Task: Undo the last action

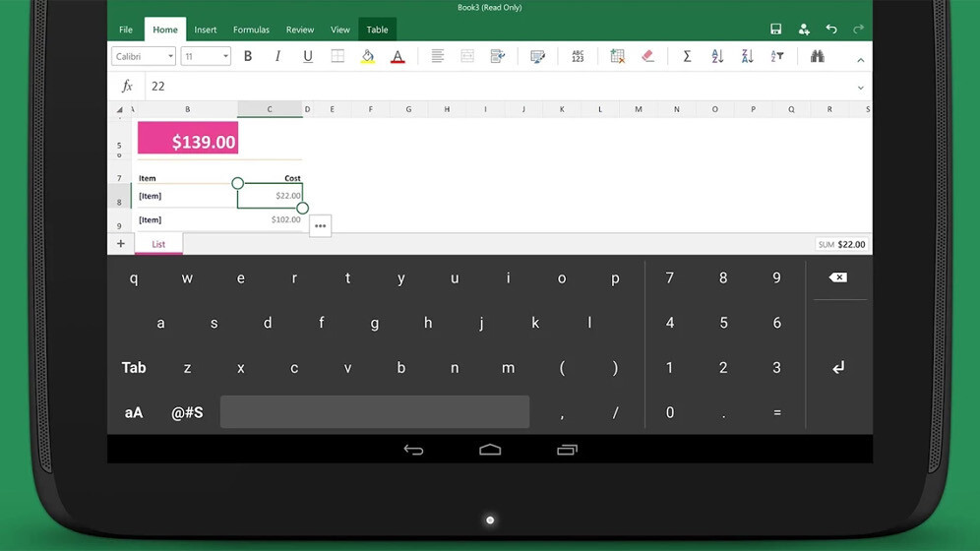Action: tap(831, 30)
